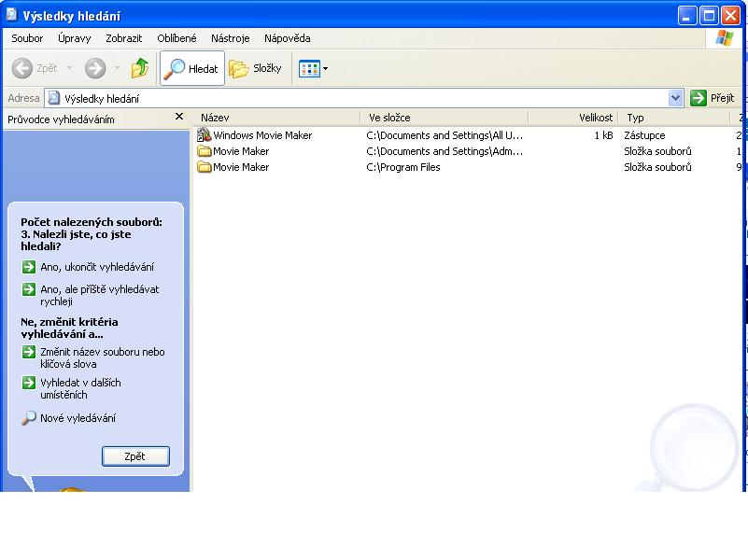Close the Průvodce vyhledáváním pane
The width and height of the screenshot is (748, 560).
(x=179, y=118)
